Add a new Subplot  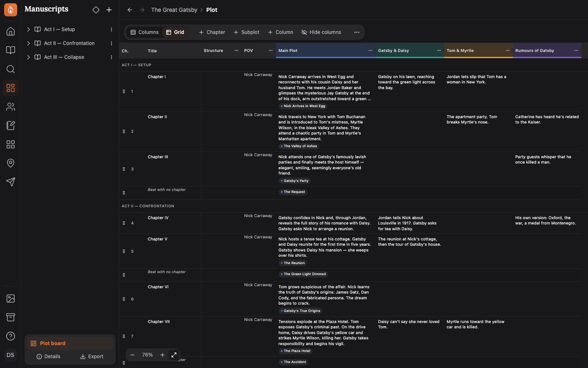tap(246, 32)
